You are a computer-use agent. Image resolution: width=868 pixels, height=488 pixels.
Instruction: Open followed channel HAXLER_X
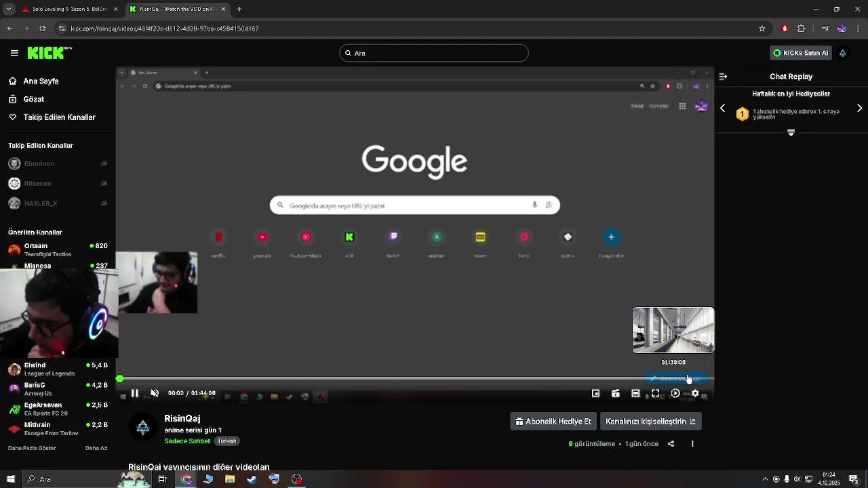(x=58, y=203)
